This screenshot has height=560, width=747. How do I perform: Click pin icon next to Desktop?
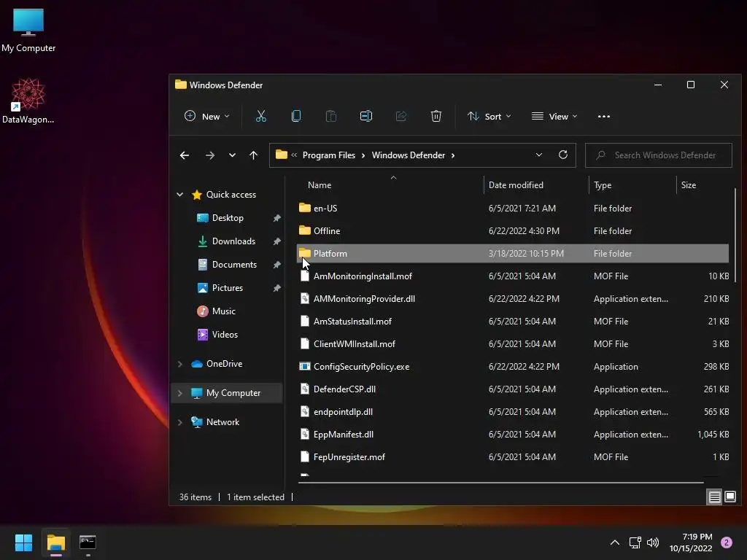click(276, 218)
